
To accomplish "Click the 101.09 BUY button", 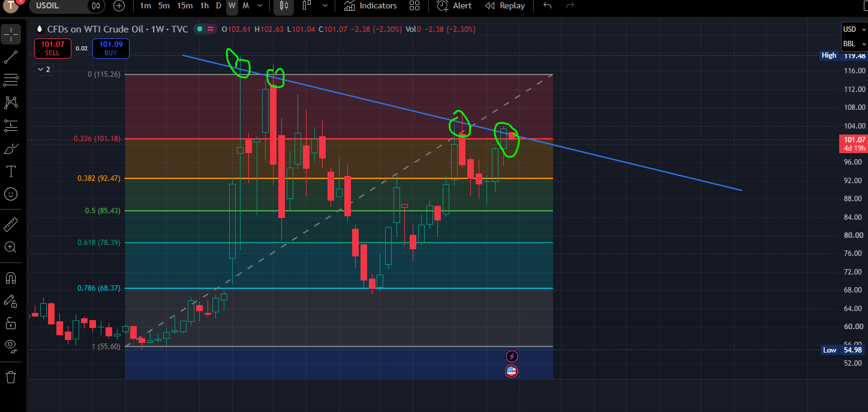I will 111,49.
